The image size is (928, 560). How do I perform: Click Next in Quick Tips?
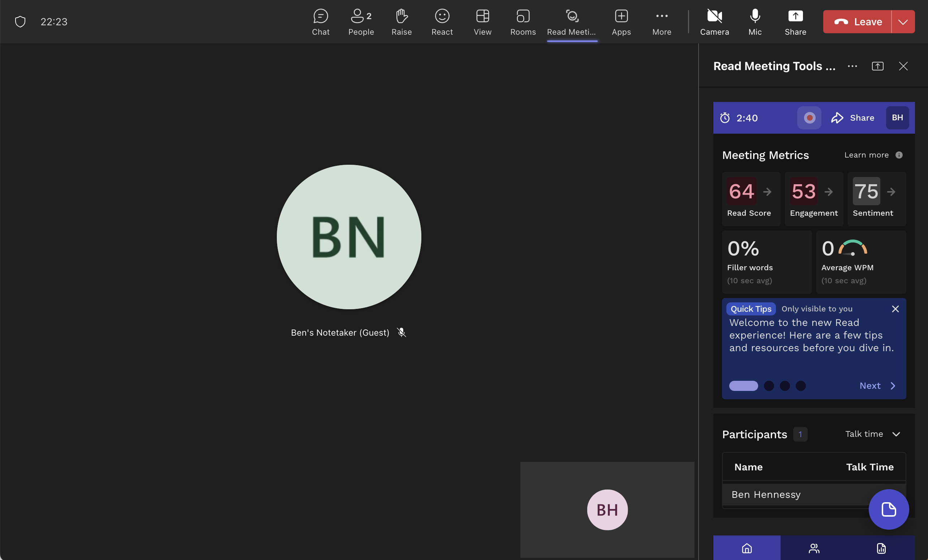pos(877,385)
